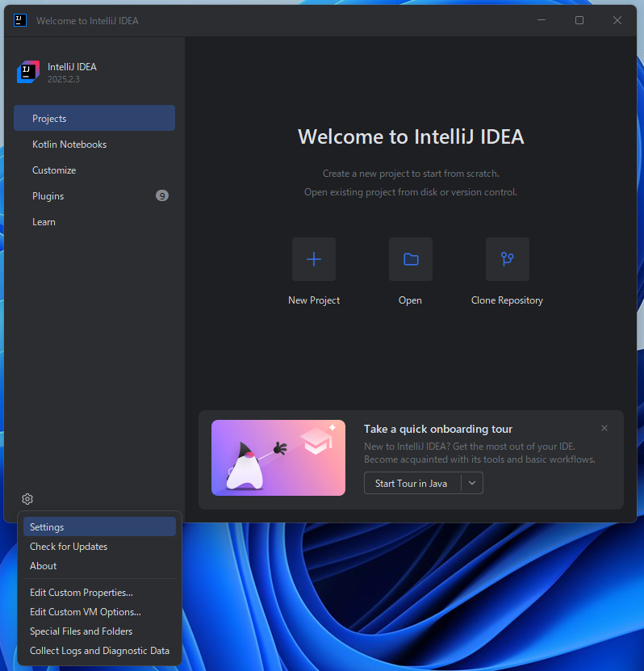Click the IntelliJ IDEA logo in sidebar
Image resolution: width=644 pixels, height=671 pixels.
coord(28,73)
